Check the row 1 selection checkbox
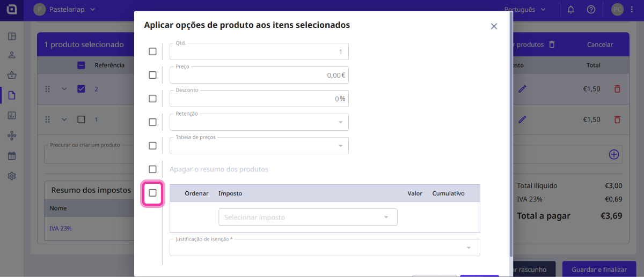This screenshot has height=277, width=644. [81, 119]
